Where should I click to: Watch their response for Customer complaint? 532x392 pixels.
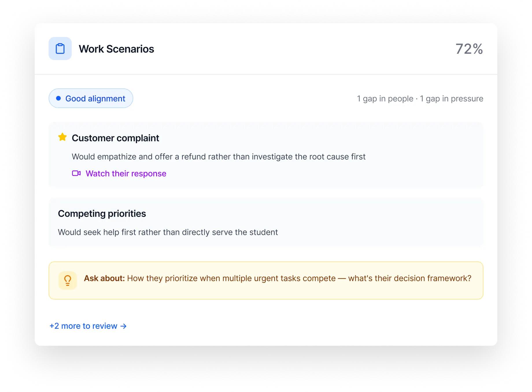tap(126, 173)
